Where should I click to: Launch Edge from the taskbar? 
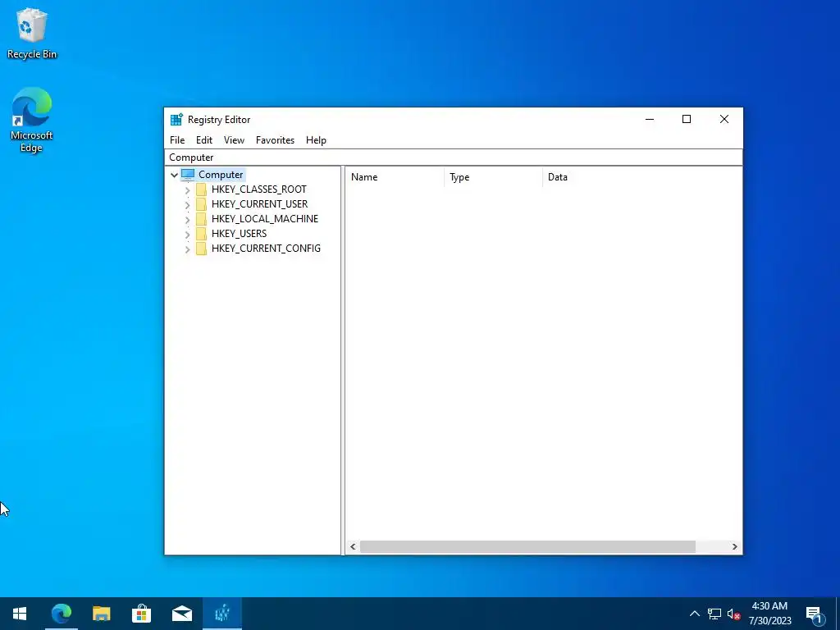pos(61,614)
